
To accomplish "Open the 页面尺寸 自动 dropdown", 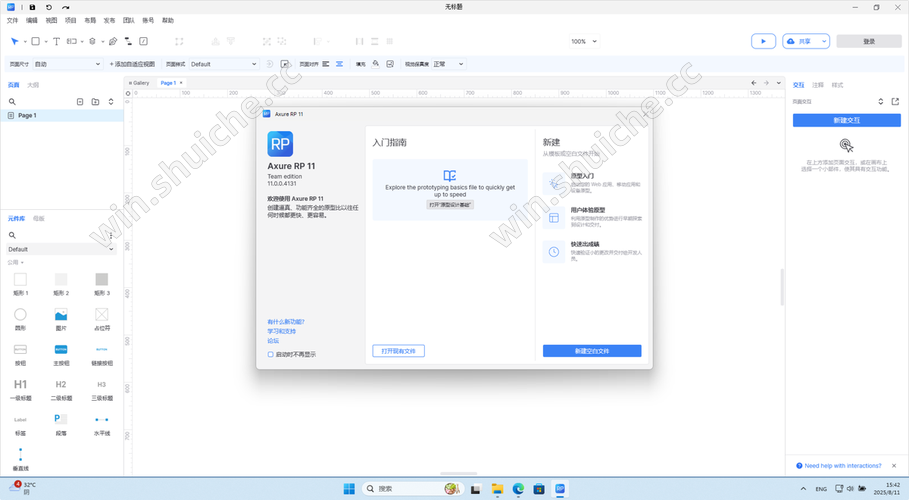I will [x=67, y=64].
